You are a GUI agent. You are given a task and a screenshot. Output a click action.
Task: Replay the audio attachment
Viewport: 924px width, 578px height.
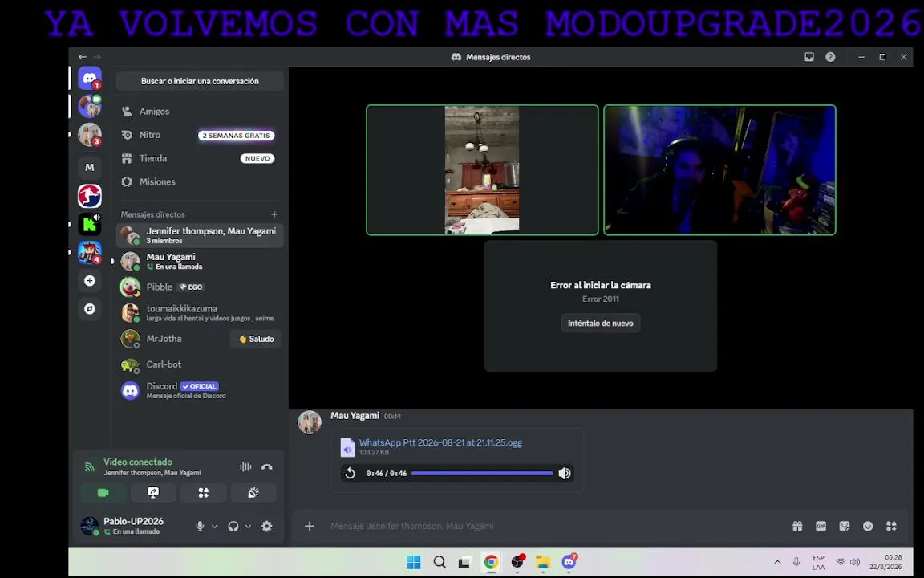350,473
